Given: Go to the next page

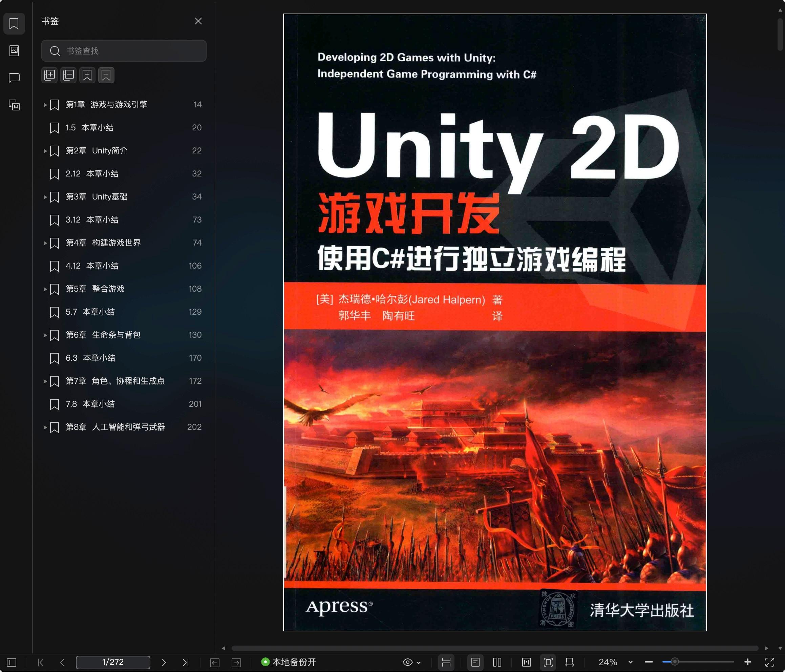Looking at the screenshot, I should click(x=164, y=662).
